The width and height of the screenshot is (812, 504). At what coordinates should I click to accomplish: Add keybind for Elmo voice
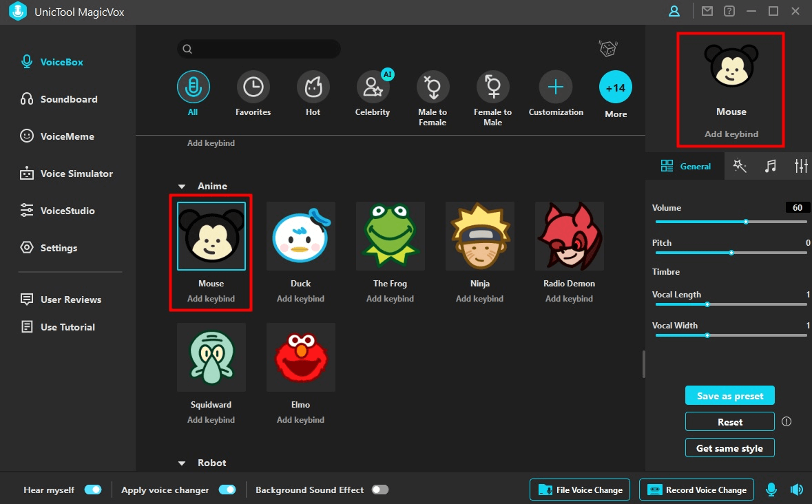(x=301, y=419)
